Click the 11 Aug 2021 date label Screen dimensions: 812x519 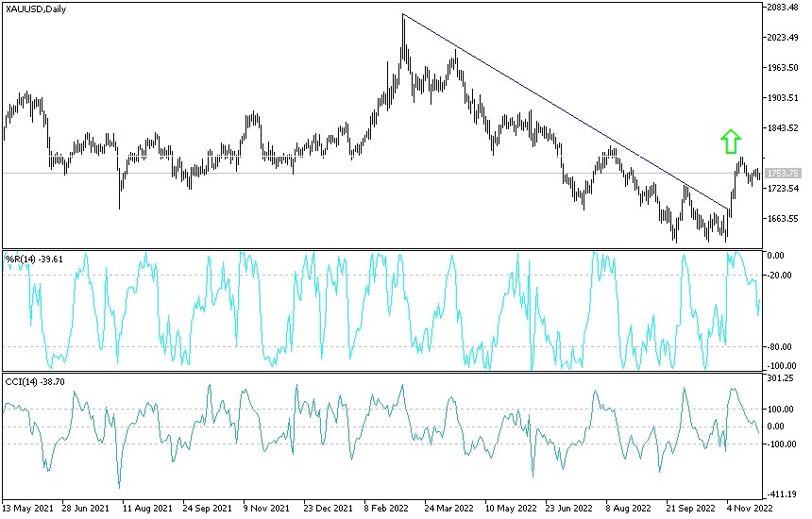pyautogui.click(x=147, y=508)
